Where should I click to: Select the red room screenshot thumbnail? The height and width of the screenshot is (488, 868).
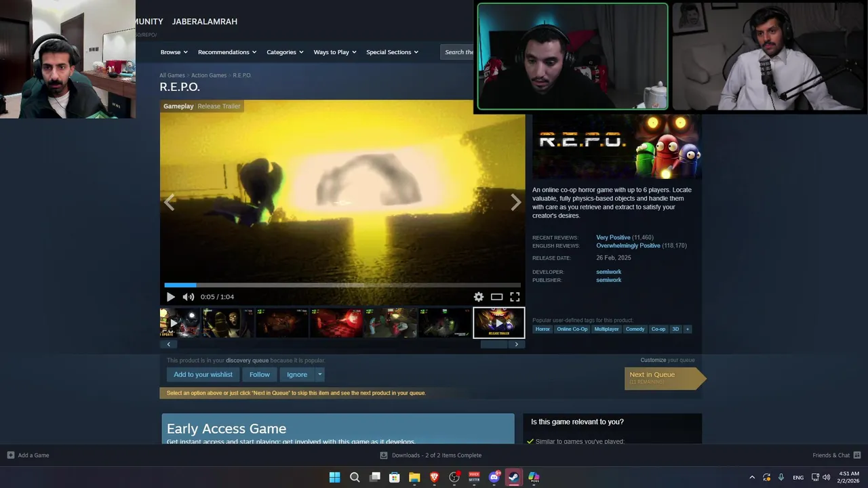pyautogui.click(x=336, y=323)
